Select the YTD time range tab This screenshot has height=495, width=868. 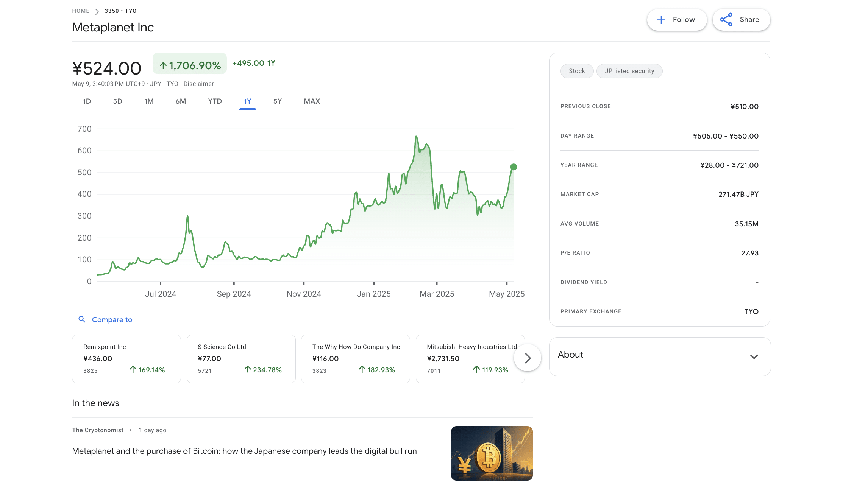215,101
